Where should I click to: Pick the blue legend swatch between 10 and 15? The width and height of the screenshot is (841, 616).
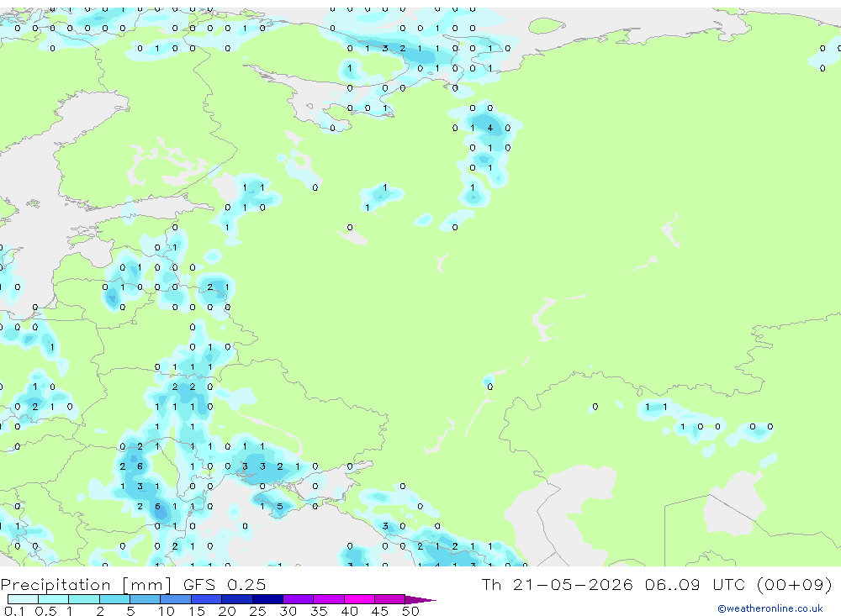176,599
